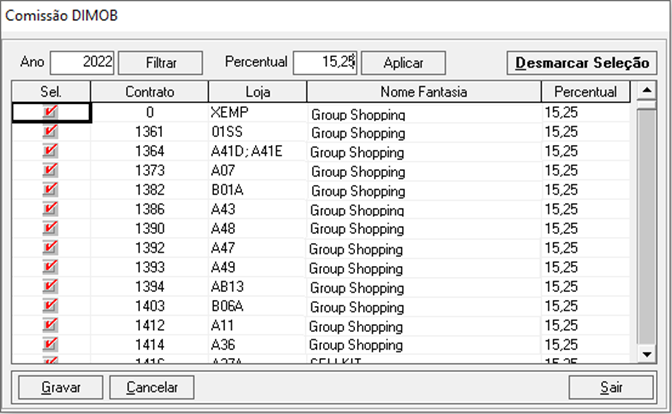
Task: Deselect contract 1403 checkbox
Action: (x=50, y=306)
